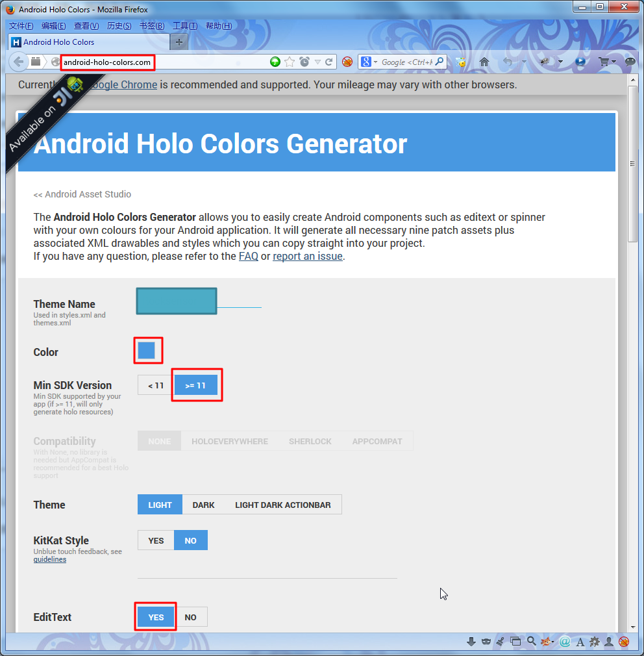Viewport: 644px width, 656px height.
Task: Open the KitKat guidelines link
Action: pyautogui.click(x=50, y=559)
